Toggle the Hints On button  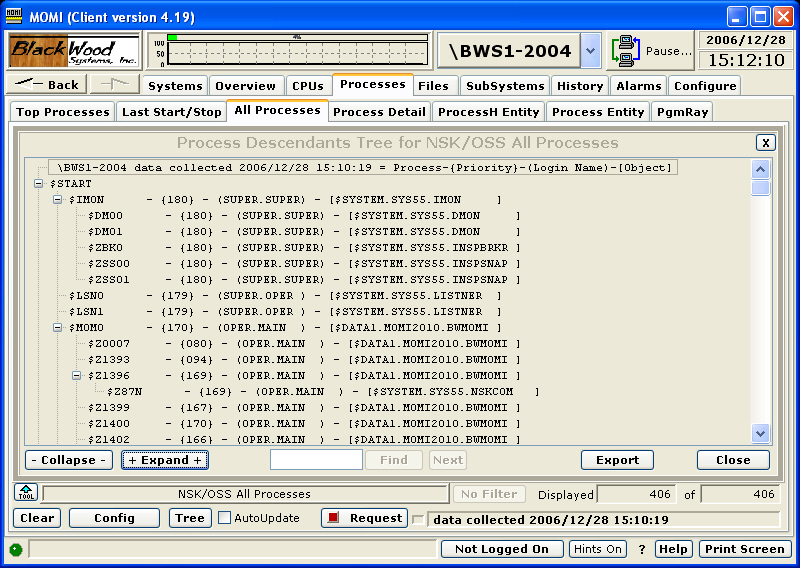click(x=597, y=549)
